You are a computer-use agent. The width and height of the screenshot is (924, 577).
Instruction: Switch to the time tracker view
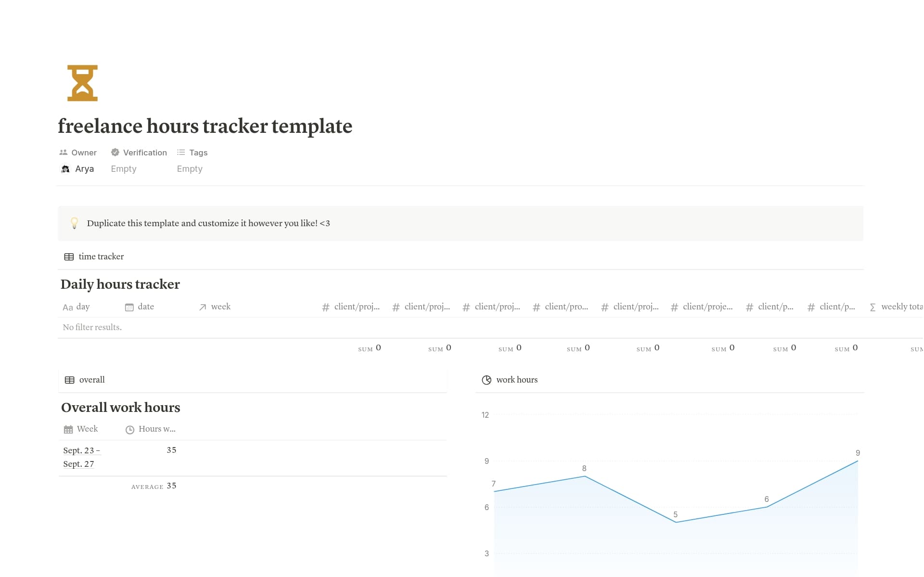[x=101, y=256]
